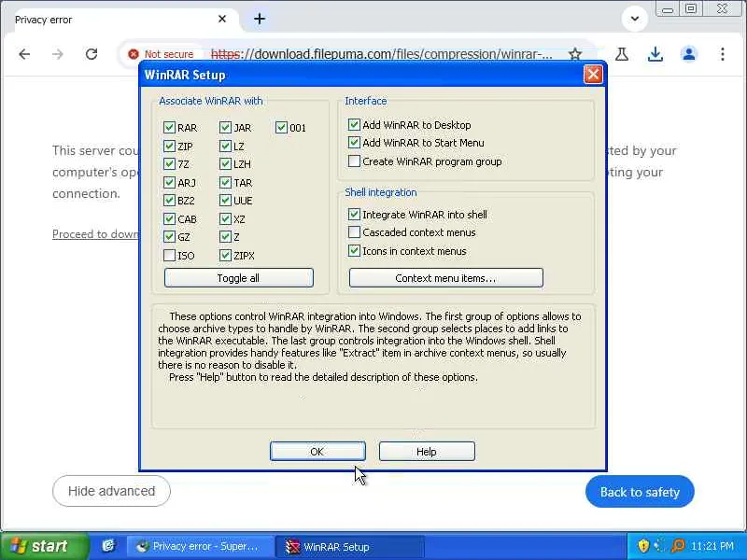747x560 pixels.
Task: Click the browser forward arrow
Action: (x=58, y=54)
